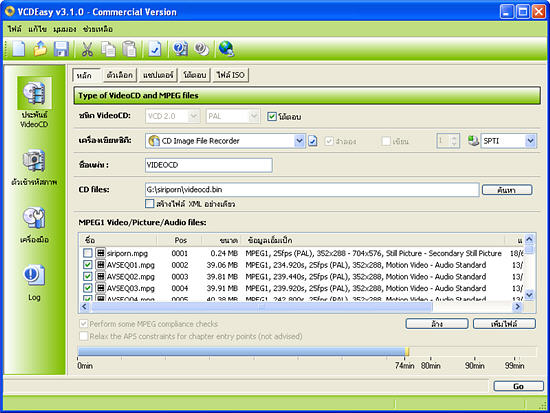Open the Log sidebar icon
This screenshot has width=550, height=413.
34,275
